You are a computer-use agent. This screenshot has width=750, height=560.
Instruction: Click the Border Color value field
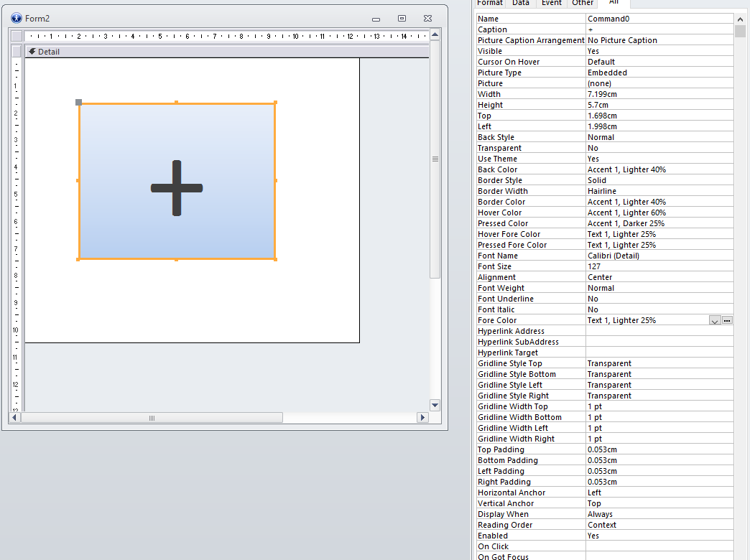(x=659, y=202)
